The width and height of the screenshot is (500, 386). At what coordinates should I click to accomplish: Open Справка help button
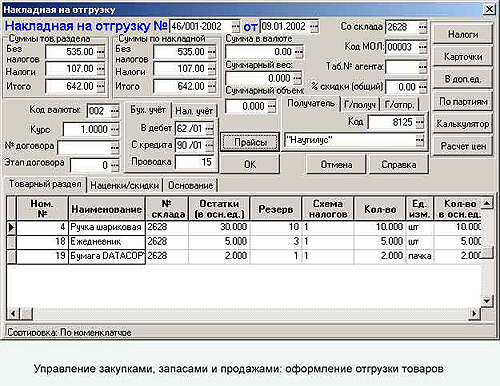(x=399, y=164)
